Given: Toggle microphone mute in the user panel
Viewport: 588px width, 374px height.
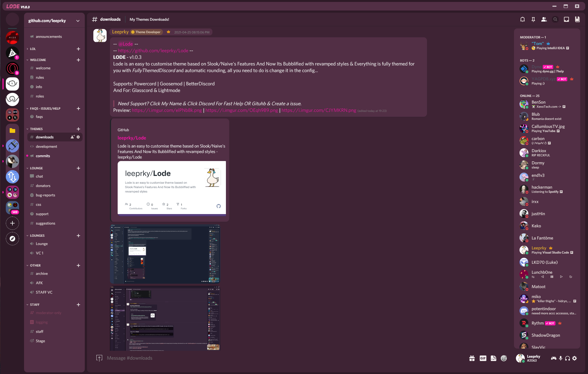Looking at the screenshot, I should point(560,358).
